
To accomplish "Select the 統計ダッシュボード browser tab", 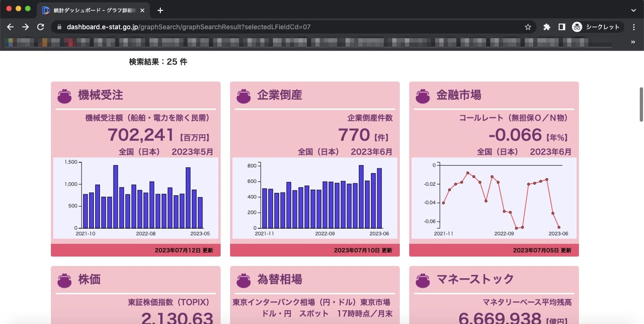I will (x=92, y=10).
